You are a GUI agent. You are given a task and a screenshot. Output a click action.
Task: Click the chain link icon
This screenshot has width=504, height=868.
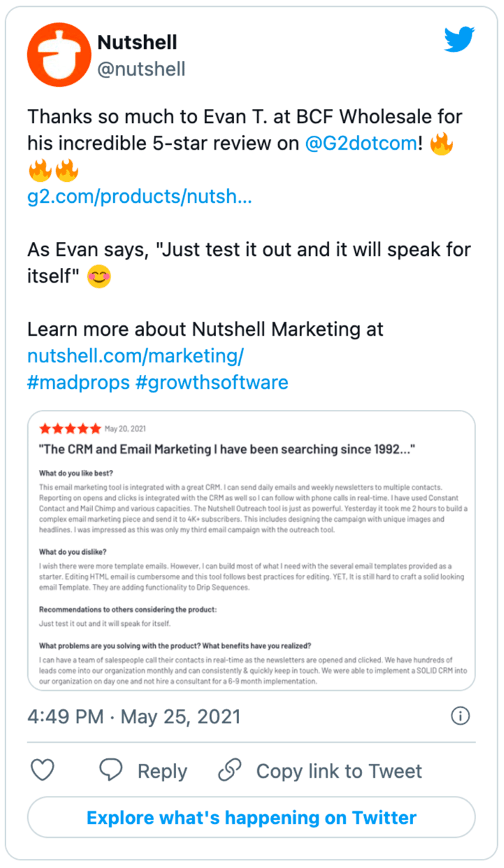[x=230, y=771]
